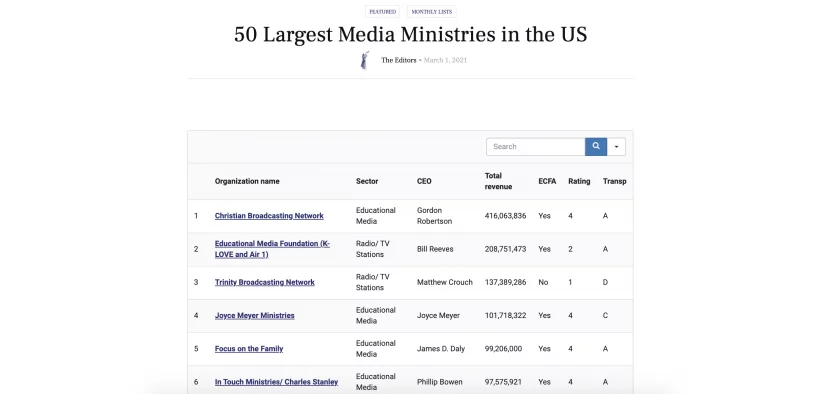Select revenue value 97,575,921
The height and width of the screenshot is (394, 820).
pyautogui.click(x=503, y=382)
